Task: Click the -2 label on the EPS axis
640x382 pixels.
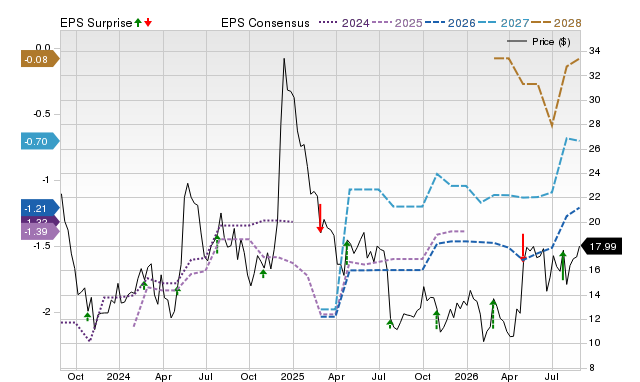Action: [x=46, y=312]
